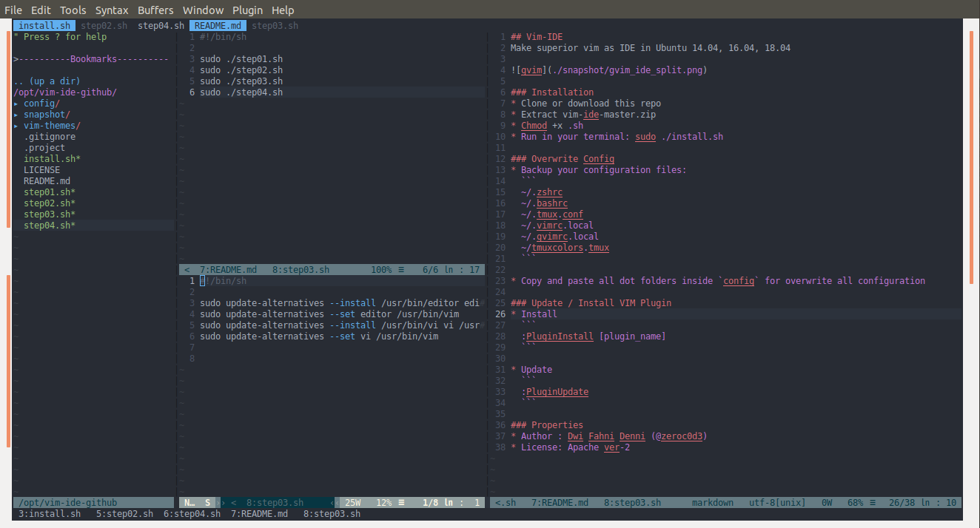
Task: Click the '~/.bashrc' line
Action: (545, 203)
